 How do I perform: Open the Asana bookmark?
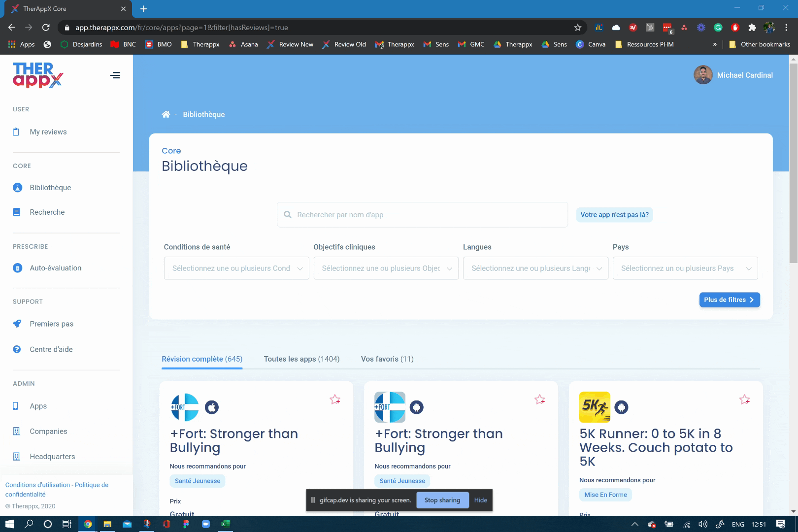[x=243, y=44]
